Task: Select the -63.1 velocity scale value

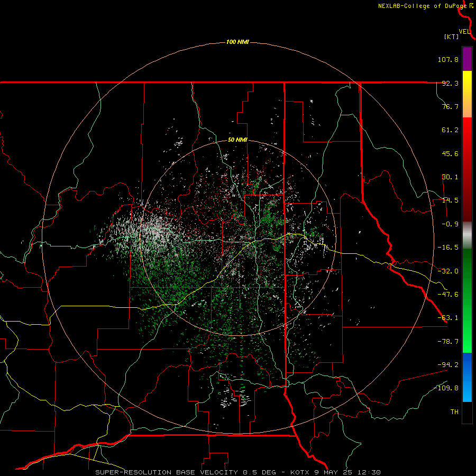Action: pyautogui.click(x=448, y=318)
